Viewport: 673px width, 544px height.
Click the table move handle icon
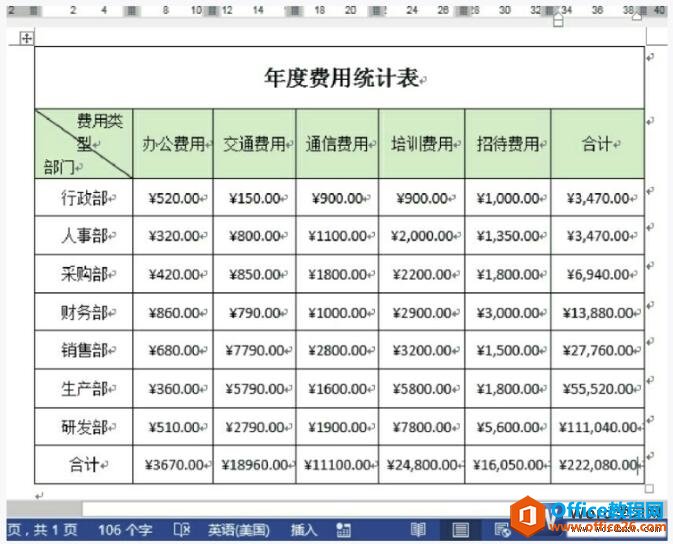click(27, 39)
